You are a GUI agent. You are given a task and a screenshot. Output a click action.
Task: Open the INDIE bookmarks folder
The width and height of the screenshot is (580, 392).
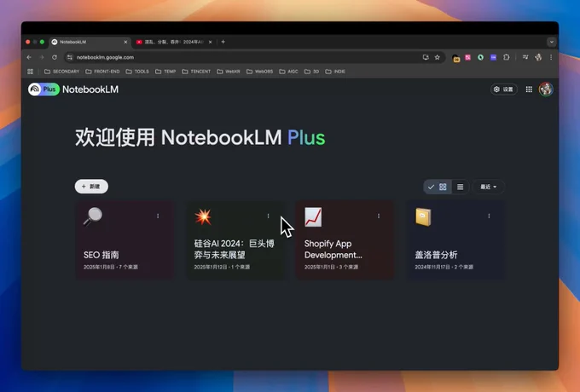335,72
